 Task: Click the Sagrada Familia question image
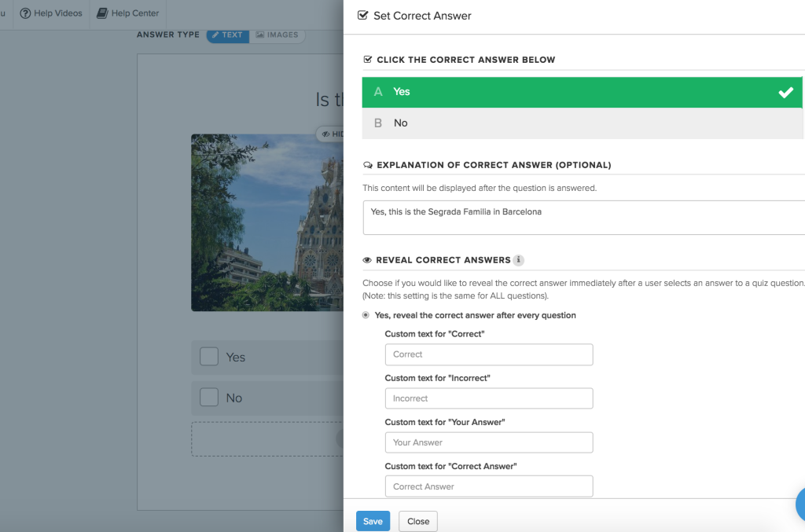coord(267,222)
